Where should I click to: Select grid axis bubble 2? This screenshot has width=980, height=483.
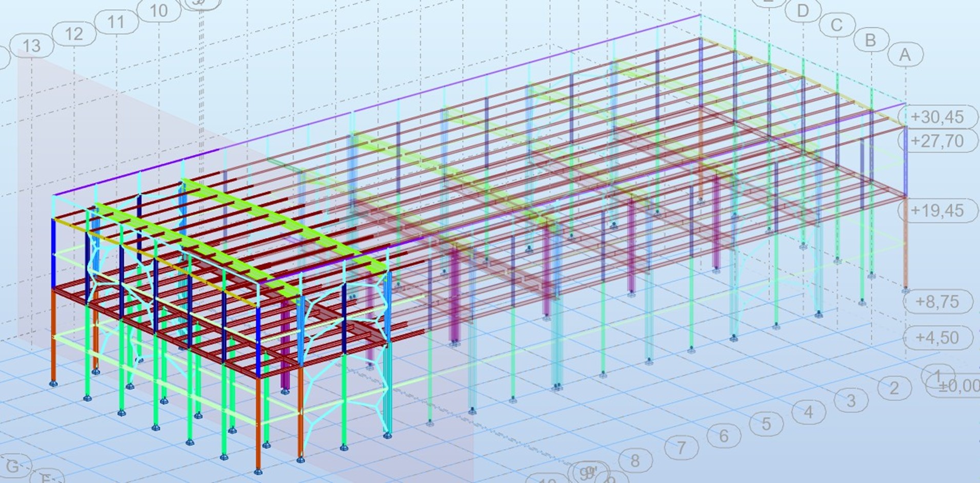pos(894,388)
